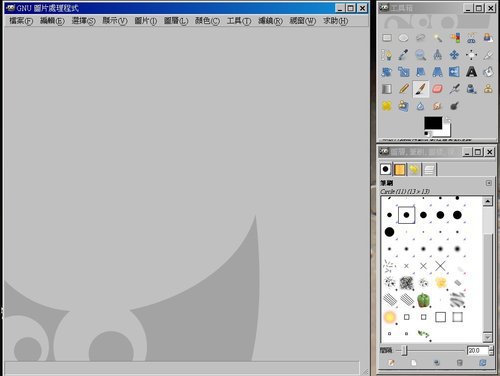The height and width of the screenshot is (376, 500).
Task: Click the Edit brush button
Action: pyautogui.click(x=391, y=363)
